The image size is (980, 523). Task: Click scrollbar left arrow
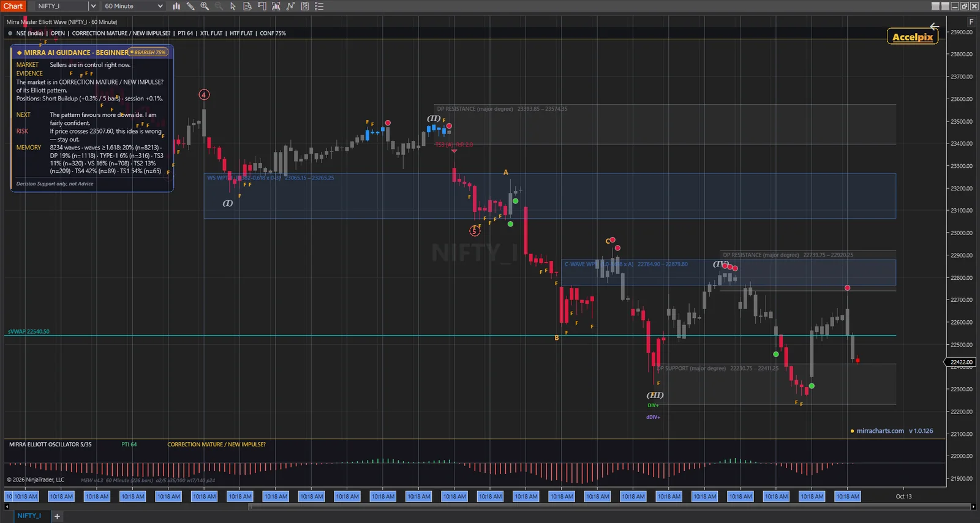(x=7, y=506)
